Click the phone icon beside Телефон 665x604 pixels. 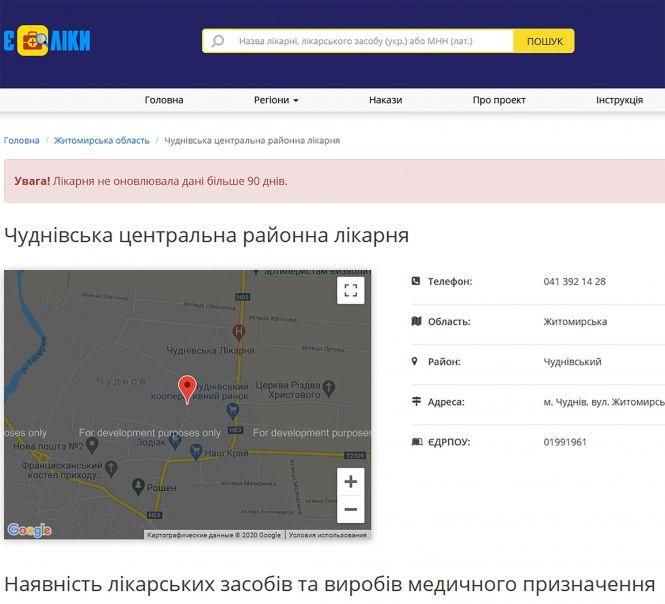point(416,281)
